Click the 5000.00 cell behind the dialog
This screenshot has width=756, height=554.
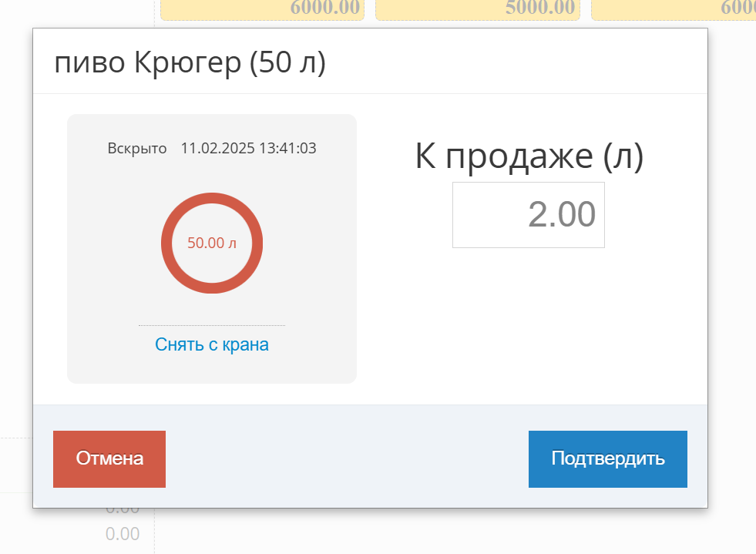click(x=477, y=10)
